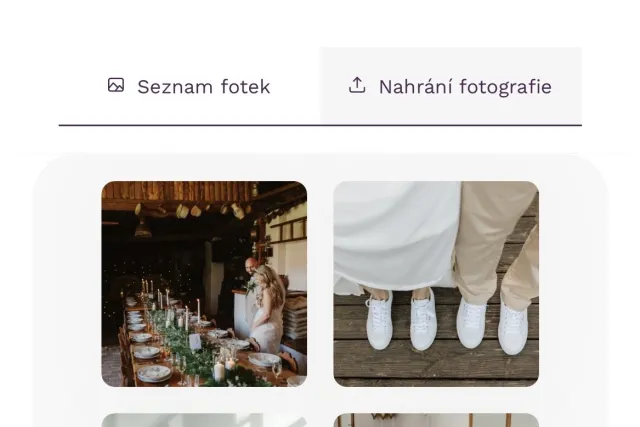This screenshot has width=640, height=427.
Task: Click the upload arrow icon
Action: pos(357,85)
